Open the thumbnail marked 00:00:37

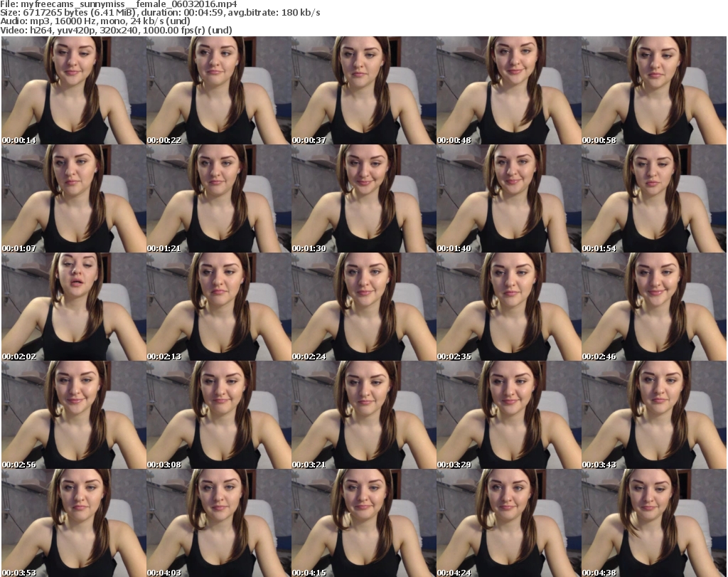coord(363,90)
